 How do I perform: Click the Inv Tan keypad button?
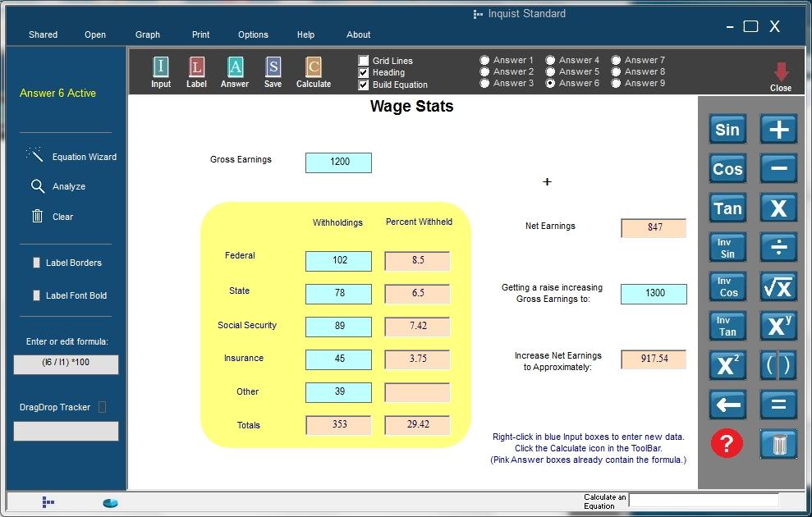pos(727,326)
